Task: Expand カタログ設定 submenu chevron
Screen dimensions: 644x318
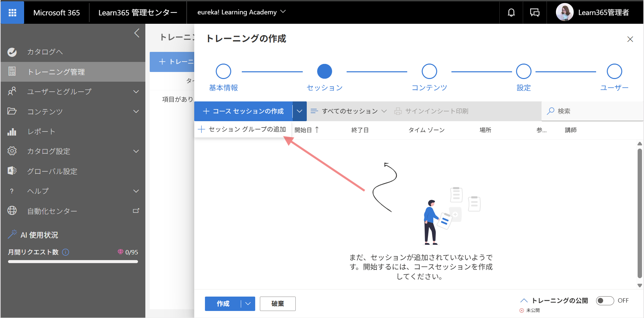Action: [136, 151]
